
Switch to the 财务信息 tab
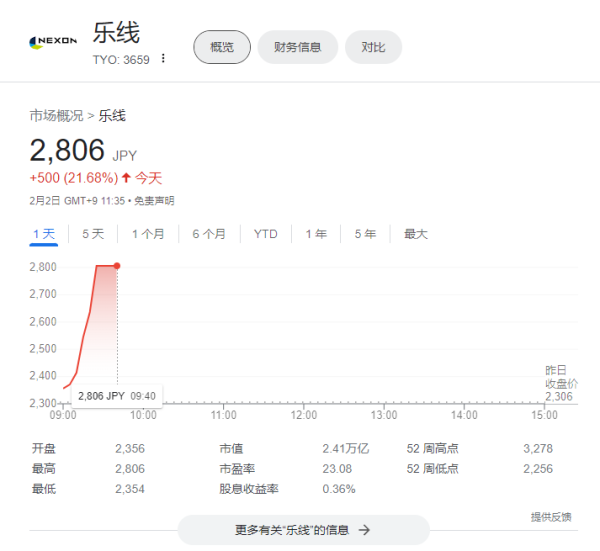tap(297, 47)
